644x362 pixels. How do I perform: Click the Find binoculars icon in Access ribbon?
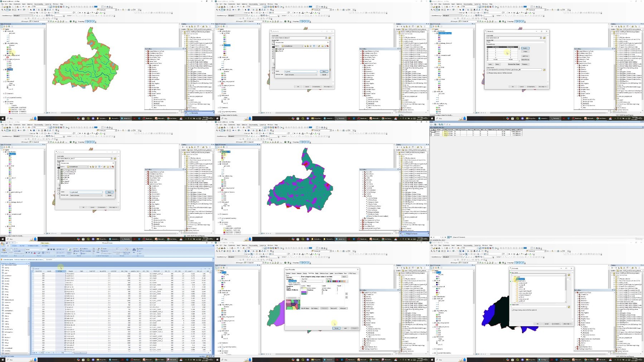pyautogui.click(x=134, y=249)
